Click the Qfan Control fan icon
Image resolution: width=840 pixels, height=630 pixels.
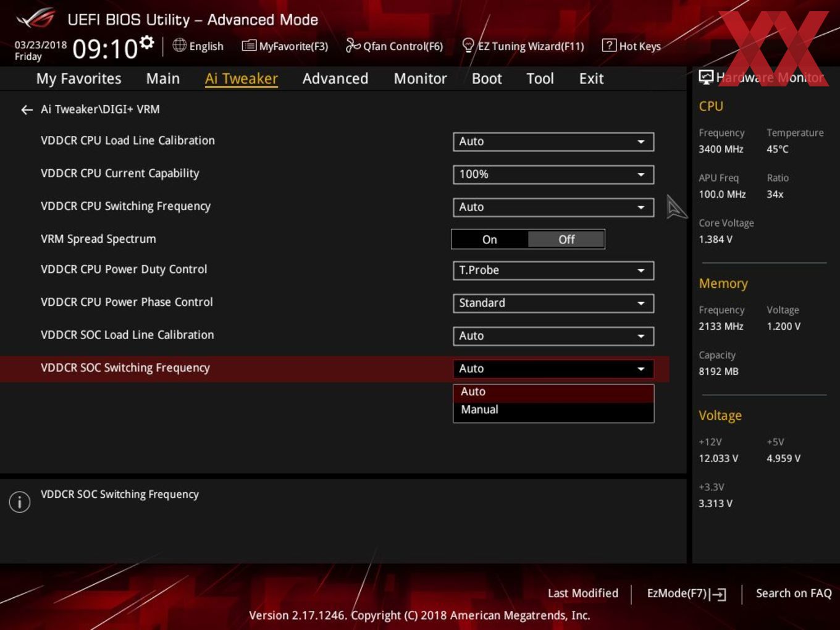(x=353, y=45)
